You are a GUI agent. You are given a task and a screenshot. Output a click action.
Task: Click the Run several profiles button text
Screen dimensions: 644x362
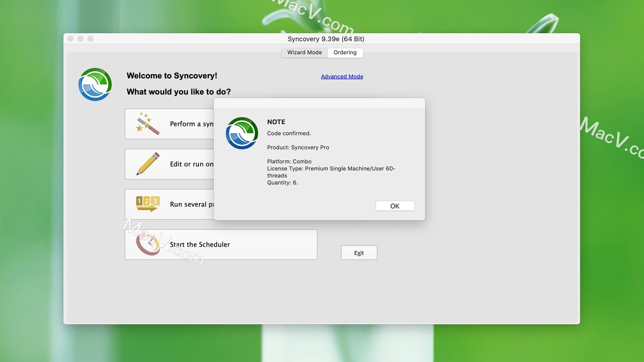[x=192, y=204]
